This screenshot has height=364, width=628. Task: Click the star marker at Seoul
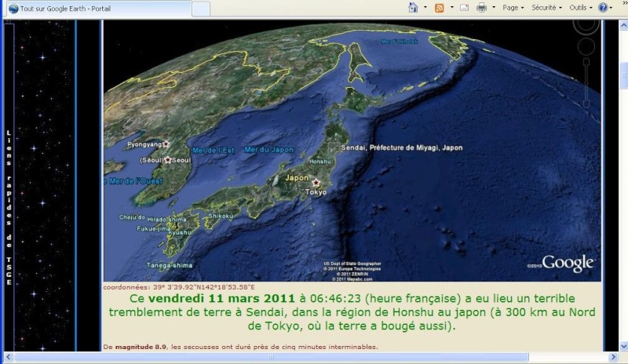168,160
